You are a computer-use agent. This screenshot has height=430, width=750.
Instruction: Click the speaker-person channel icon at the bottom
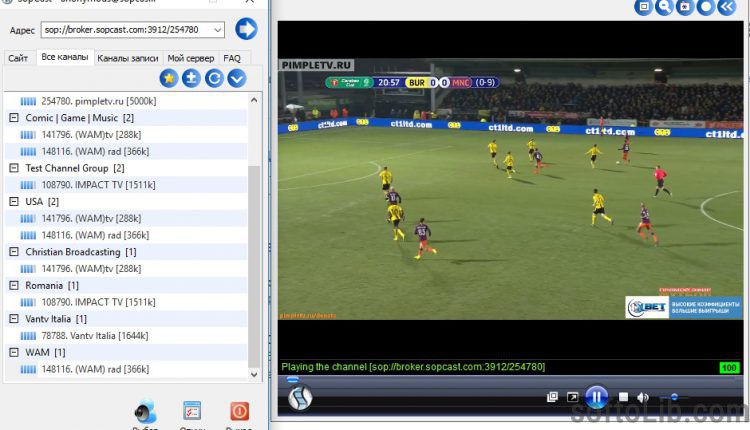coord(145,411)
